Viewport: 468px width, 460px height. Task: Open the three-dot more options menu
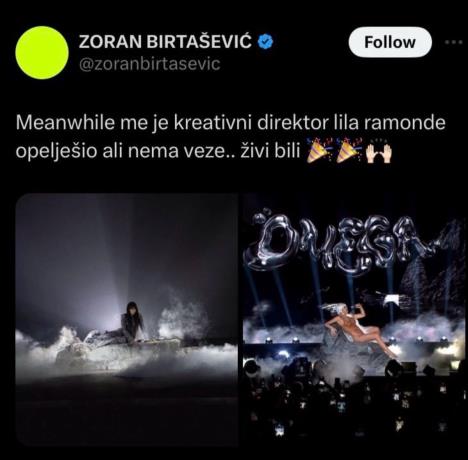(x=454, y=42)
